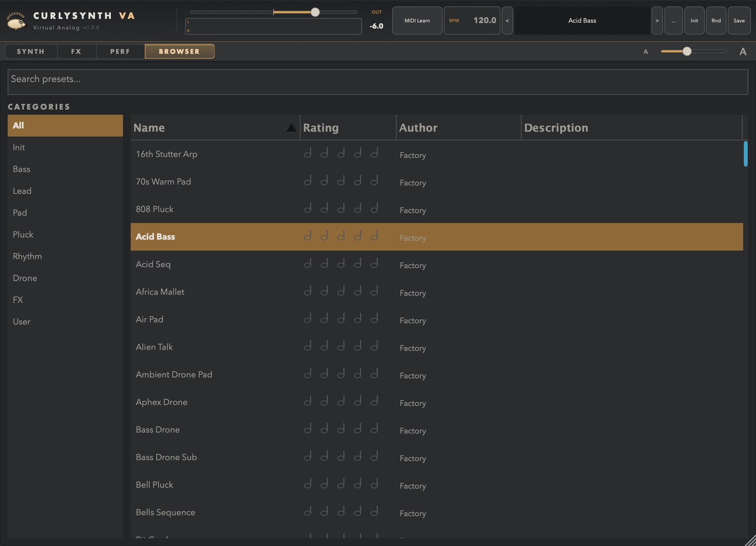Go to the previous preset arrow
The image size is (756, 546).
click(x=507, y=20)
